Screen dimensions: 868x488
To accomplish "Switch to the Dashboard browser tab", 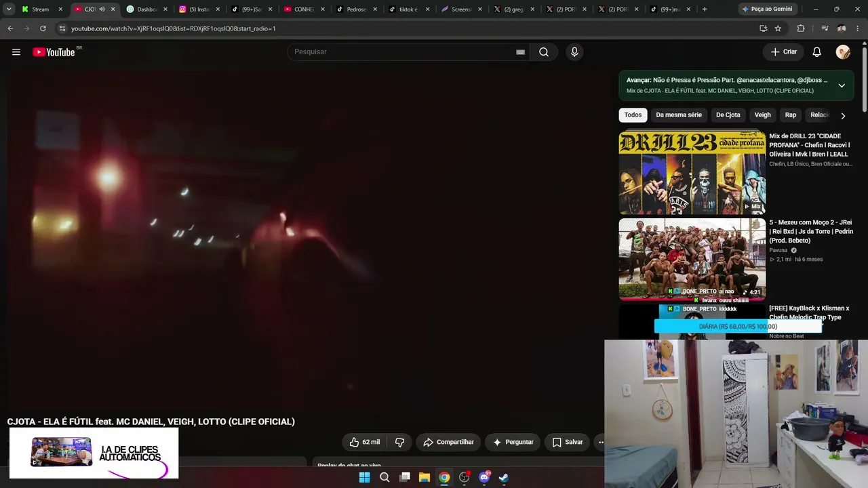I will [147, 9].
